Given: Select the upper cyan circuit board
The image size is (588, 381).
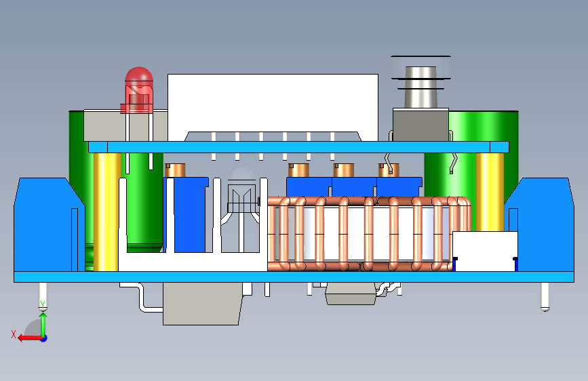Looking at the screenshot, I should pyautogui.click(x=298, y=147).
